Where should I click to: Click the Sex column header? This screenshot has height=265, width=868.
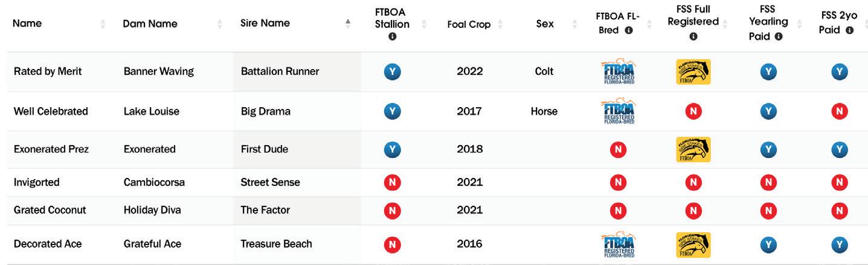[x=545, y=24]
